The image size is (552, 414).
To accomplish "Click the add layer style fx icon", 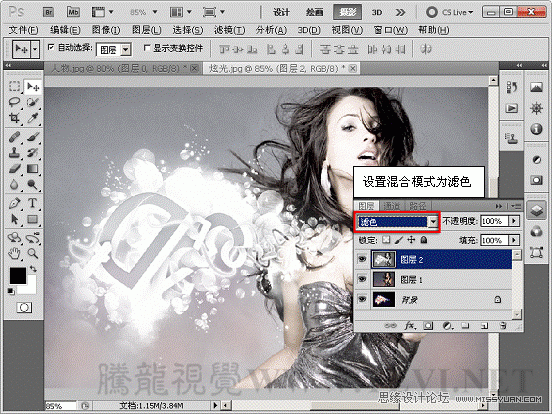I will [x=409, y=326].
